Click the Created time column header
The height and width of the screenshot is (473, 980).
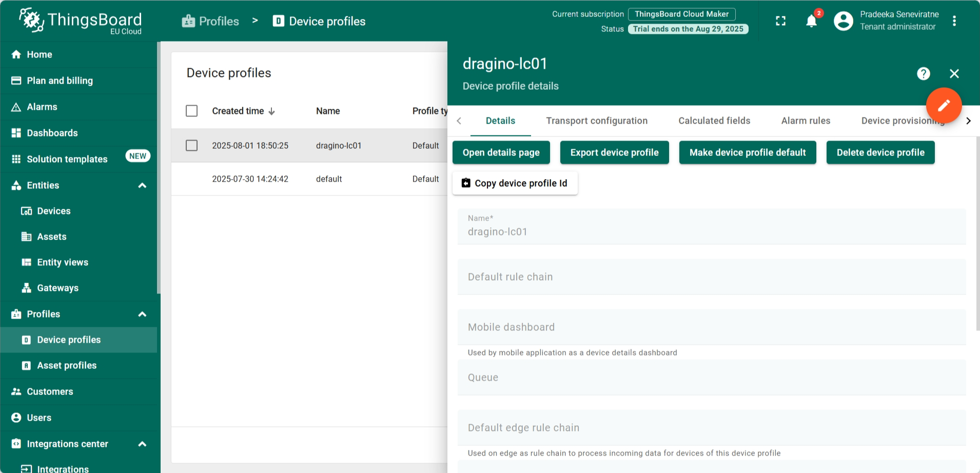click(x=238, y=111)
